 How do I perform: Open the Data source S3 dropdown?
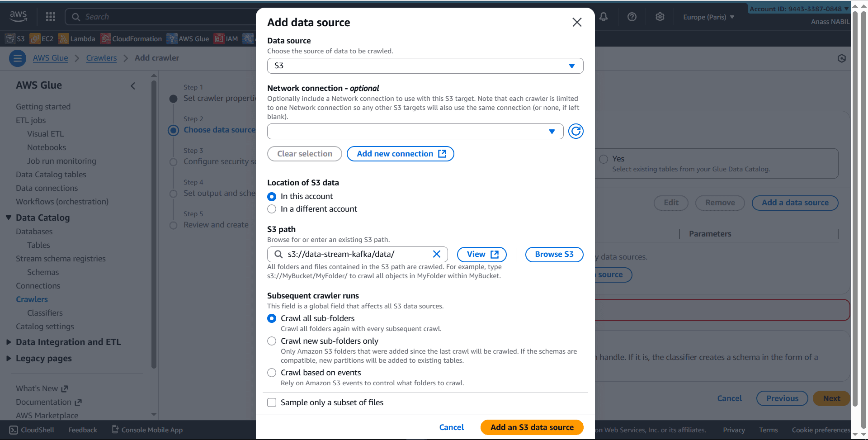coord(425,66)
